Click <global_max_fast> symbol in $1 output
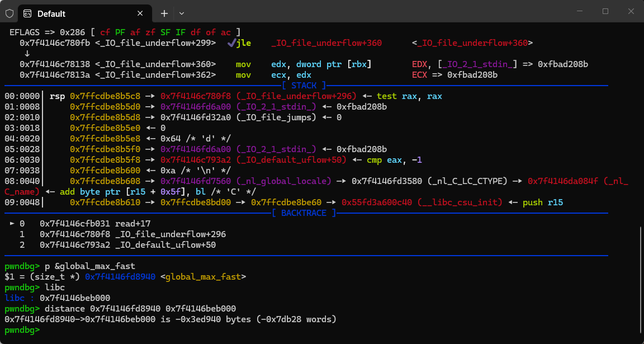644x344 pixels. [203, 277]
